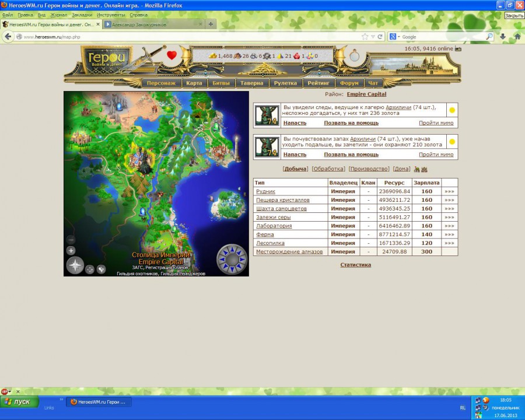Expand Пещера кристаллов row »»» arrows
Viewport: 525px width, 420px height.
coord(449,200)
